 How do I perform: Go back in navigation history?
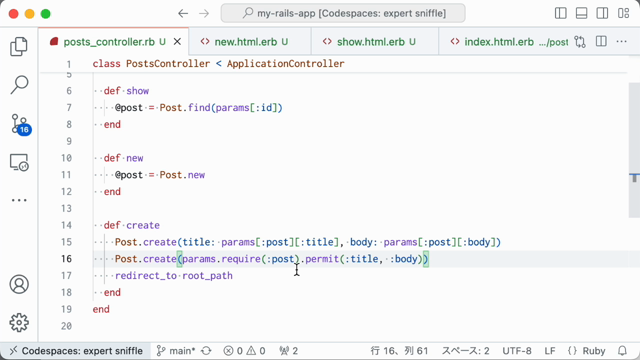pyautogui.click(x=183, y=13)
